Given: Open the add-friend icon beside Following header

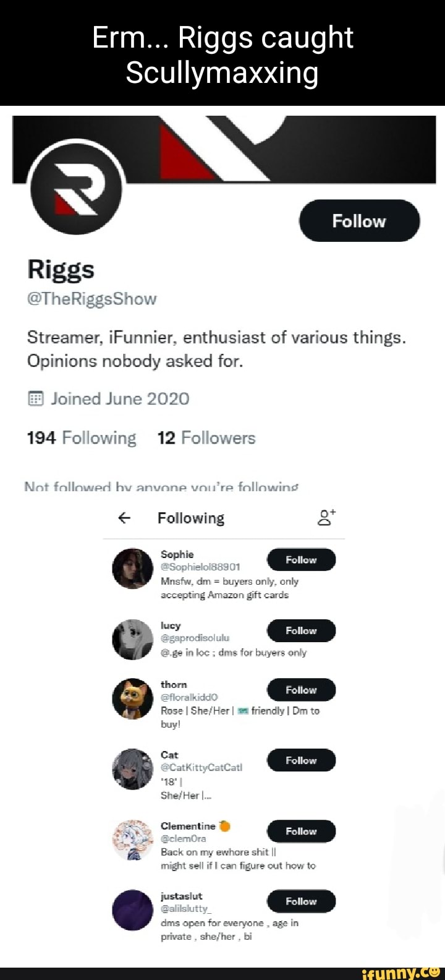Looking at the screenshot, I should [326, 517].
